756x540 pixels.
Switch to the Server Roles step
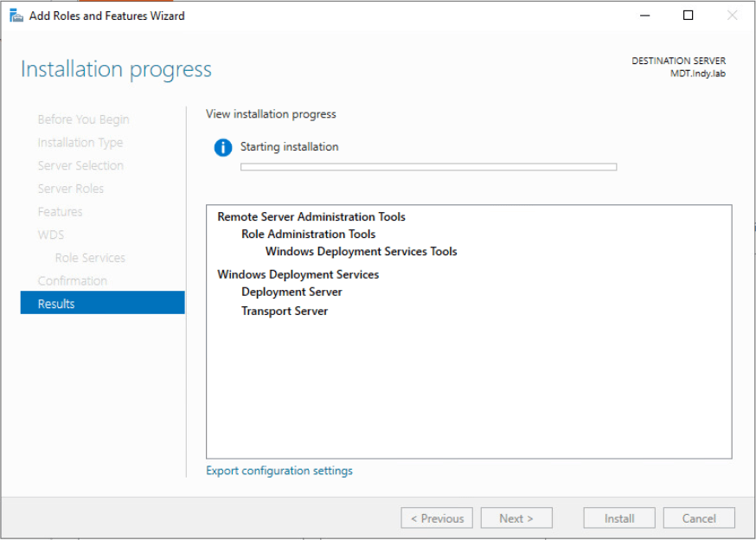[x=71, y=189]
